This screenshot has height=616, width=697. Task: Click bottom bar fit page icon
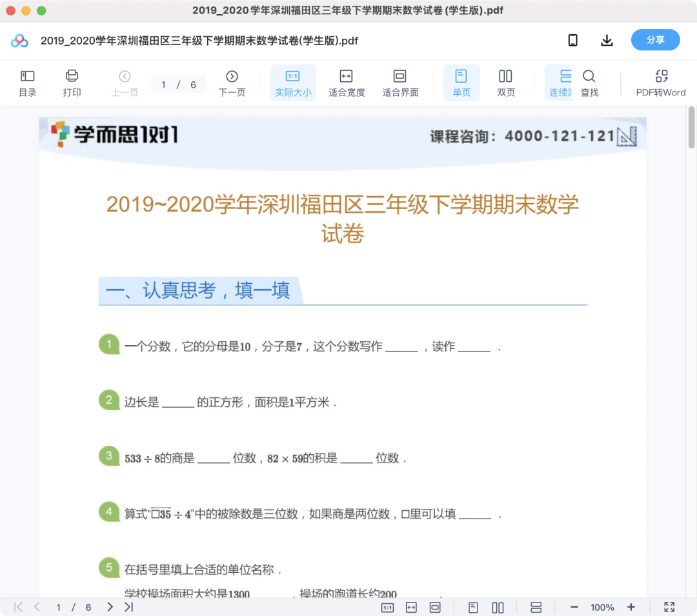[435, 608]
